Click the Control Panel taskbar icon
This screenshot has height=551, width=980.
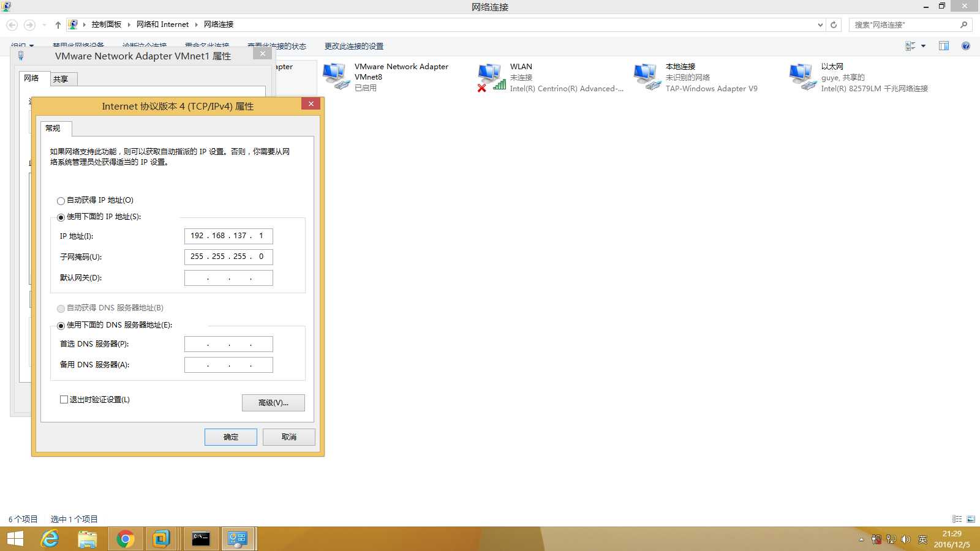point(238,539)
